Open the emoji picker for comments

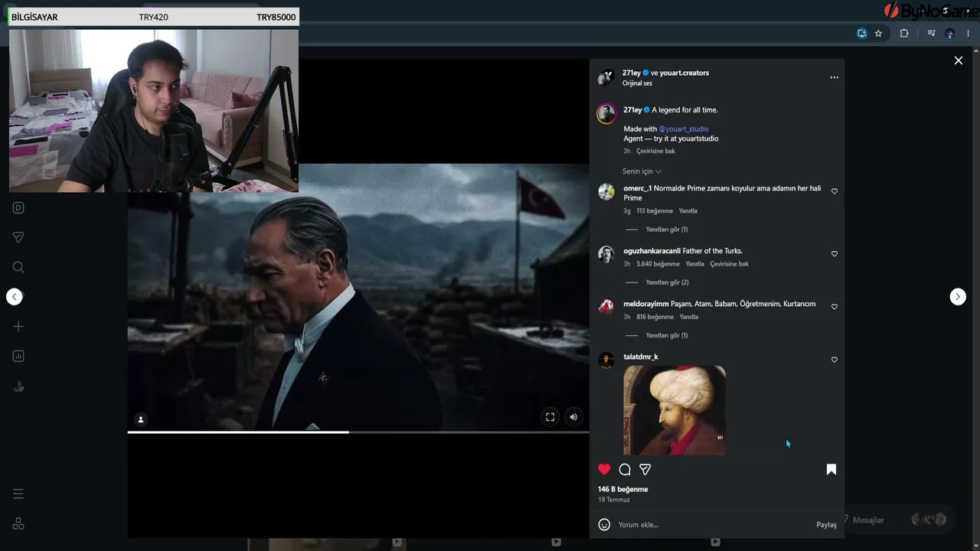click(604, 525)
